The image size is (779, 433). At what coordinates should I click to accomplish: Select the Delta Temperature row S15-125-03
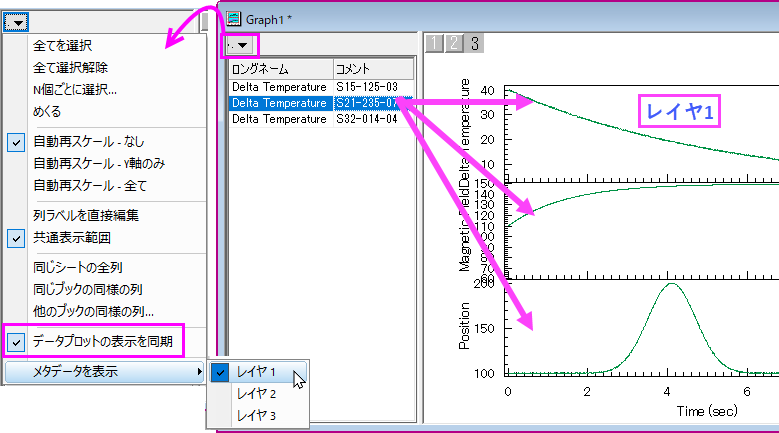(x=321, y=87)
